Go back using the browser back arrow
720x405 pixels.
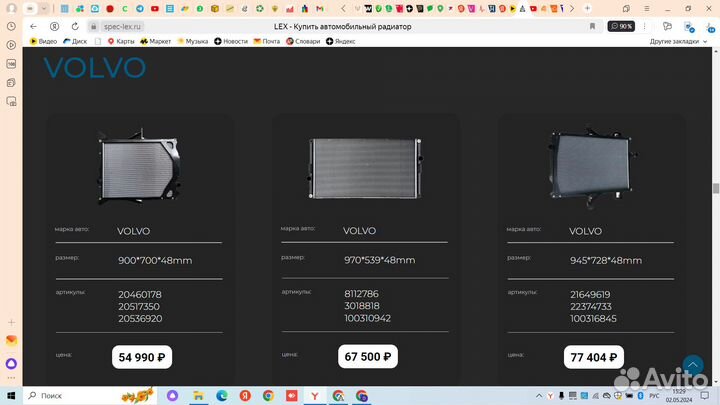(x=33, y=27)
